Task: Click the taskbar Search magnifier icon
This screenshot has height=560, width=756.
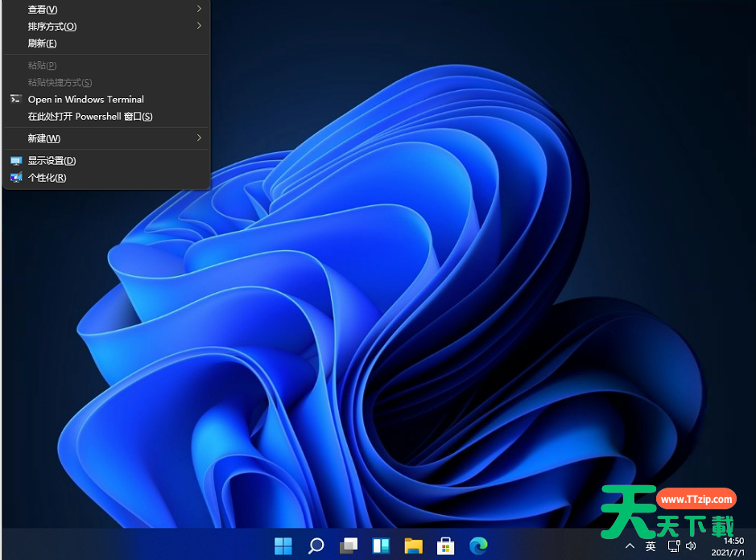Action: 316,546
